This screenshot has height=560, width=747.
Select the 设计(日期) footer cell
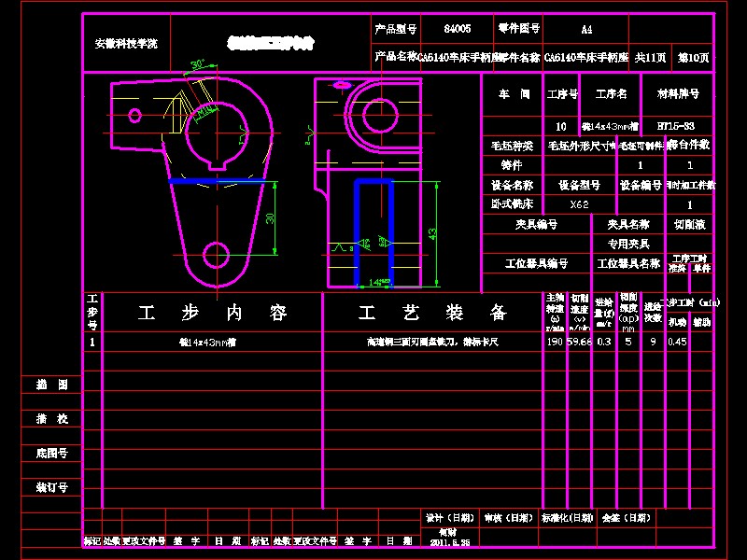[450, 518]
